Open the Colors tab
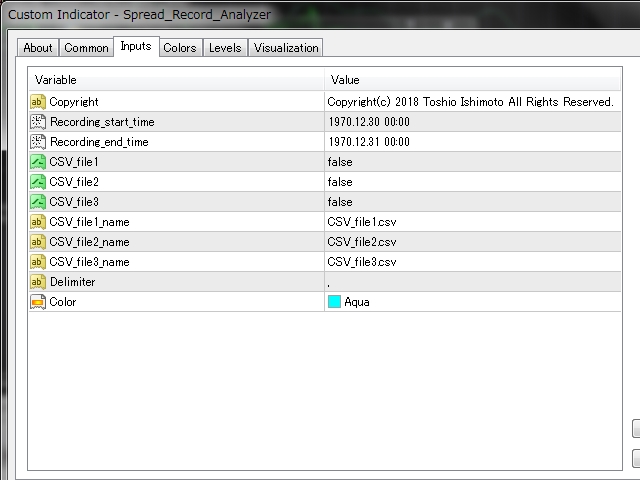 (180, 48)
